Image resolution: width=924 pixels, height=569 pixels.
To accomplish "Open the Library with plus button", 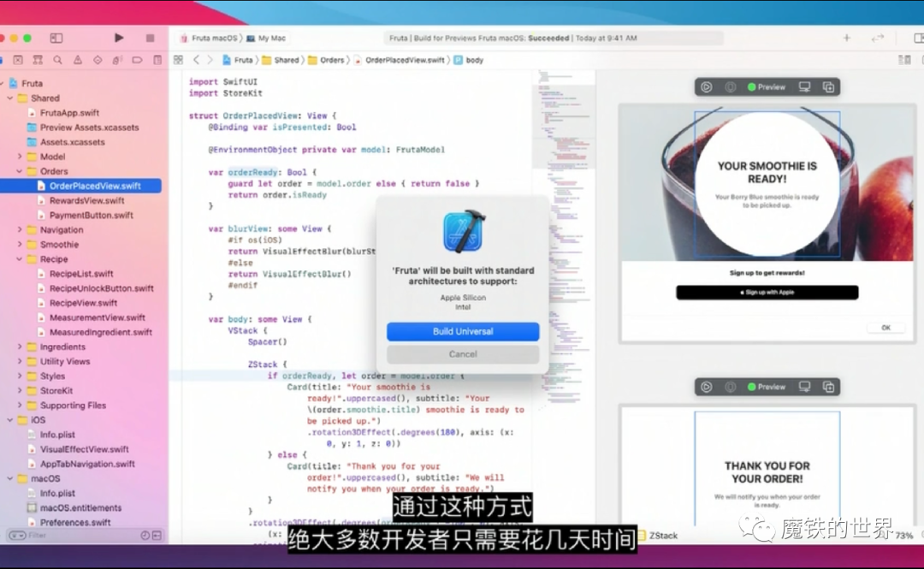I will click(x=847, y=38).
